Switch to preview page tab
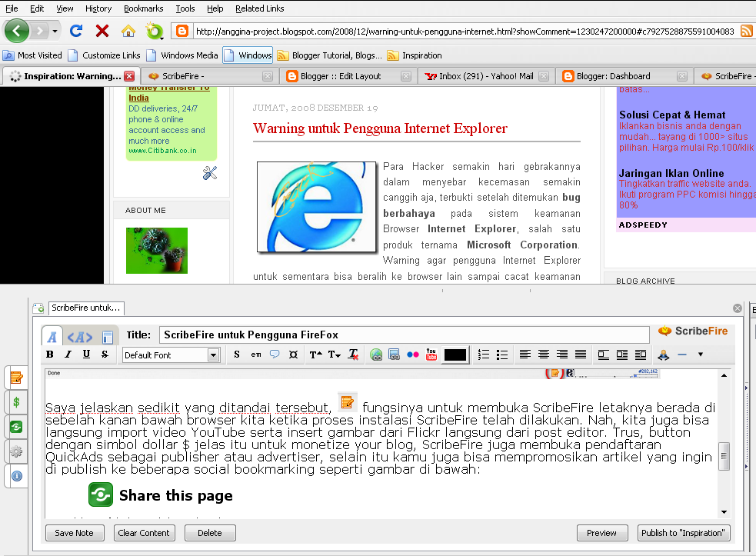Image resolution: width=756 pixels, height=556 pixels. coord(108,337)
